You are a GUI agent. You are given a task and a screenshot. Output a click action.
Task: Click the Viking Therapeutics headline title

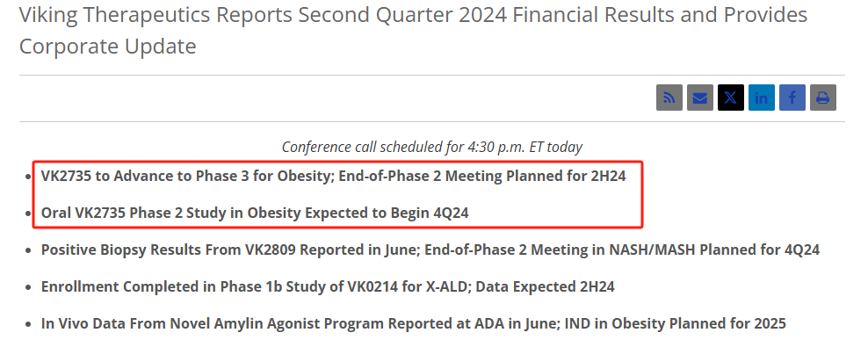(413, 31)
